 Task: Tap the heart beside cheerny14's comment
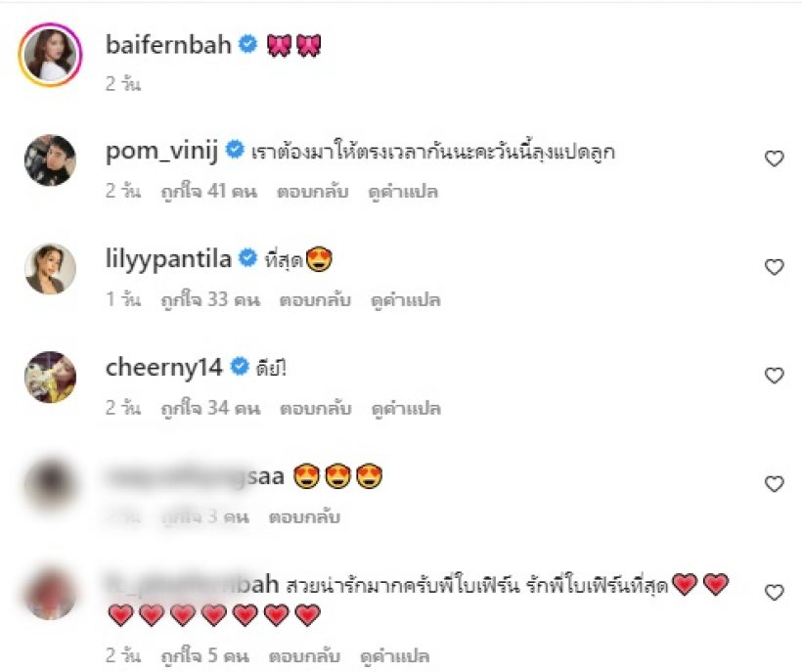(774, 376)
